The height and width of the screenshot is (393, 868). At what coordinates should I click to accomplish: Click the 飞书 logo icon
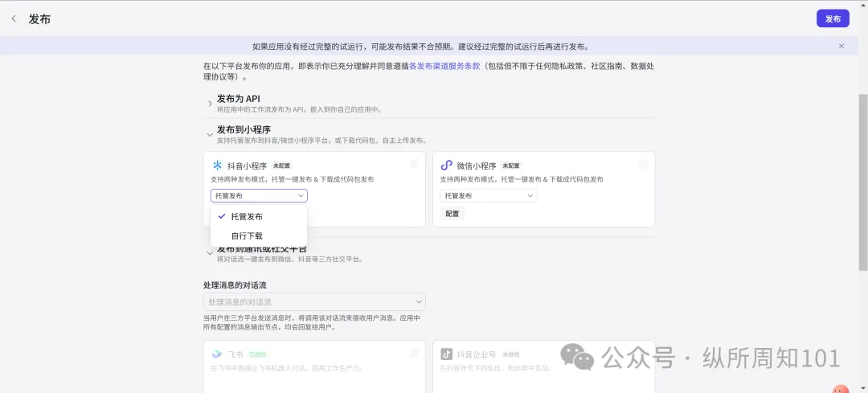coord(217,354)
